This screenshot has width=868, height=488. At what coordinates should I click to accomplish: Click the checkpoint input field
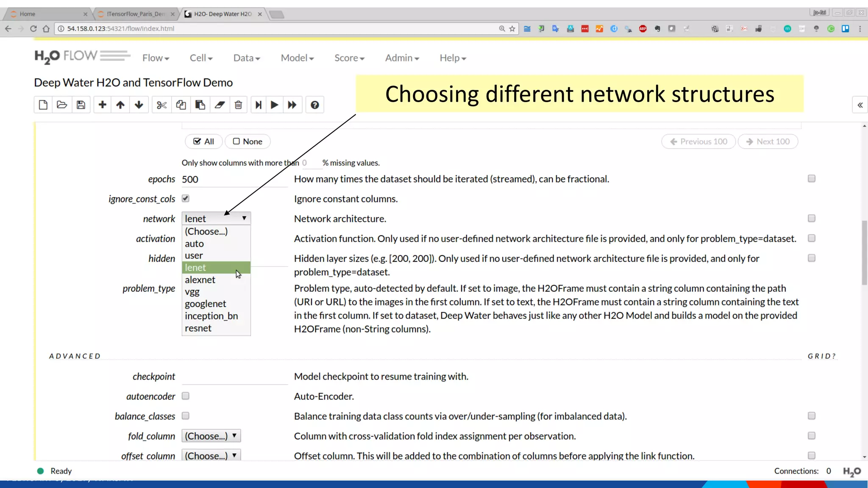coord(235,377)
